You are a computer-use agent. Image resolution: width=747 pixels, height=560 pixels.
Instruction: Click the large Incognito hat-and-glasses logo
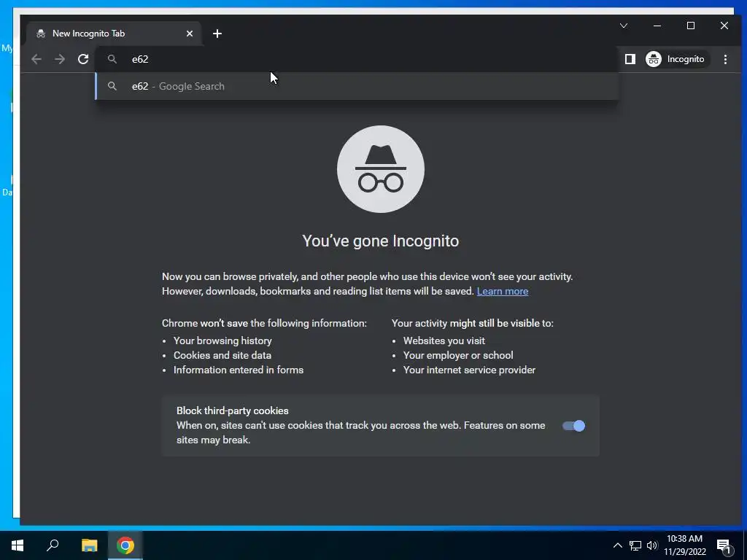pos(381,169)
